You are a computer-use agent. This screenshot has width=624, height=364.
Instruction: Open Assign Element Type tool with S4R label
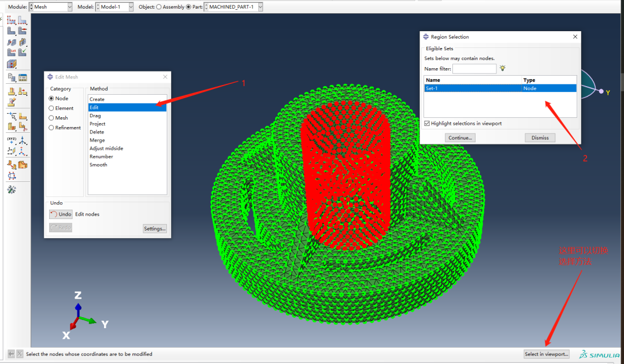pos(12,52)
